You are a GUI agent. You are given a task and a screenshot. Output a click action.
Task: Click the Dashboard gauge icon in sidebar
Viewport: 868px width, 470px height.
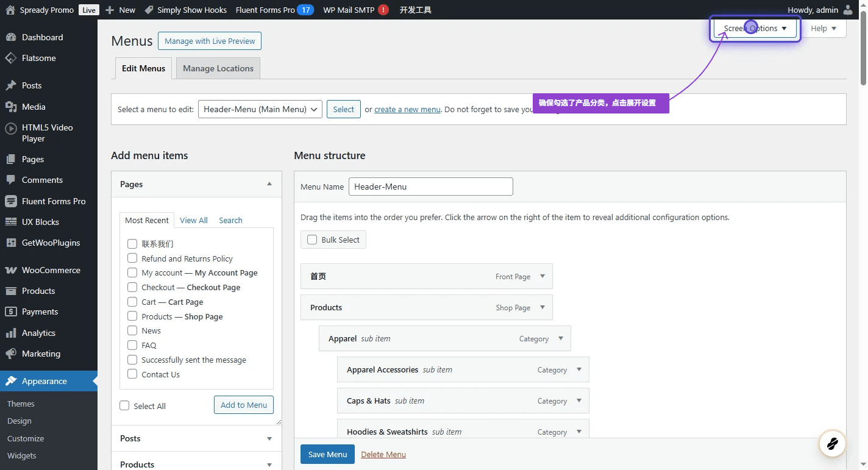pos(10,37)
